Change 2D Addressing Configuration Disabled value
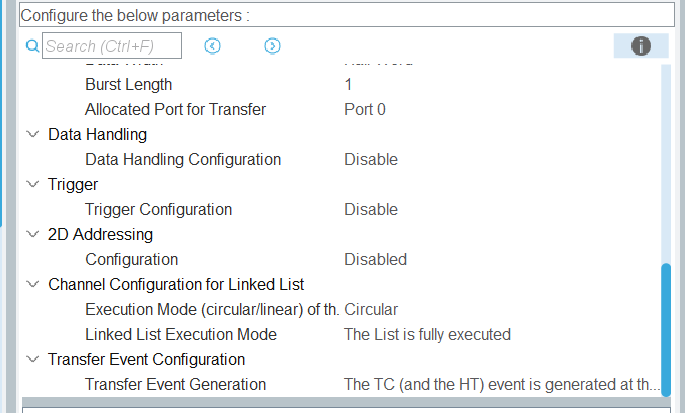This screenshot has width=685, height=413. pyautogui.click(x=375, y=259)
